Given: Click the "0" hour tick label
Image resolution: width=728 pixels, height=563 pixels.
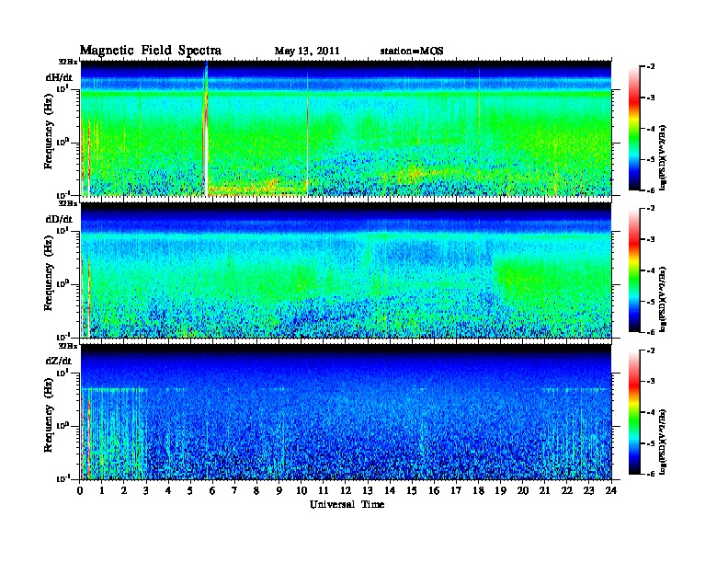Looking at the screenshot, I should point(80,491).
